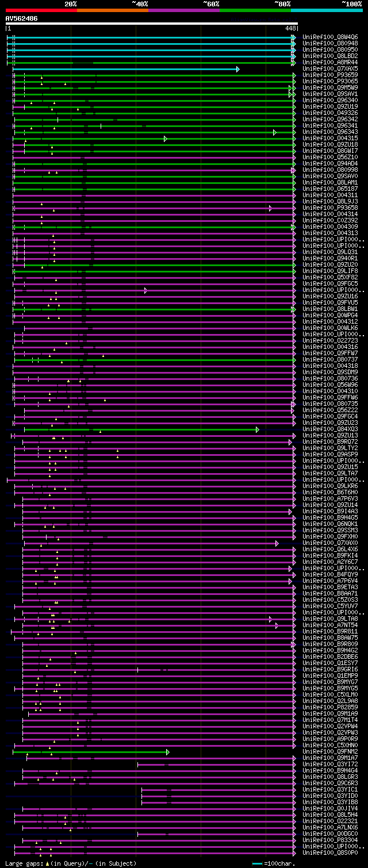Select the UniRef100_Q96340 label
Screen dimensions: 368x868
330,100
